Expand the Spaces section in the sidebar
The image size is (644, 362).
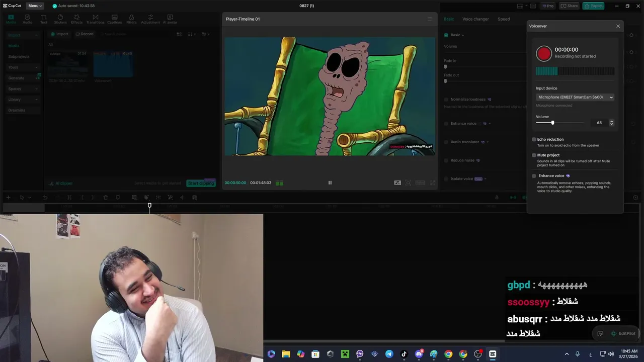pyautogui.click(x=22, y=89)
